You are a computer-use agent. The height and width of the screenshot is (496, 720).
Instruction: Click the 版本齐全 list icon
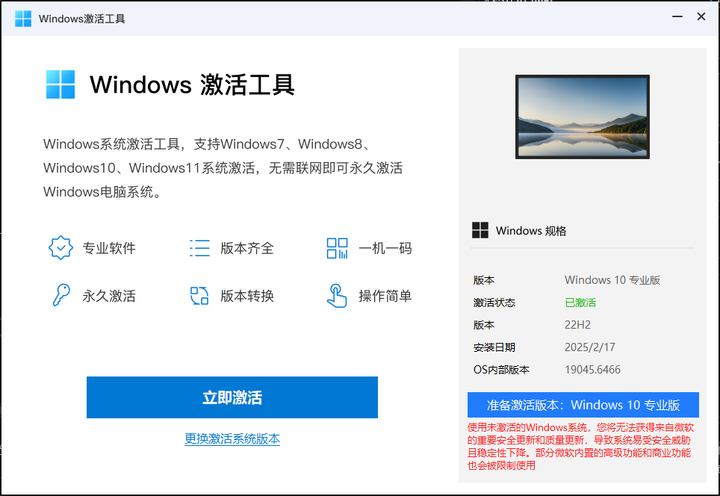pos(199,248)
